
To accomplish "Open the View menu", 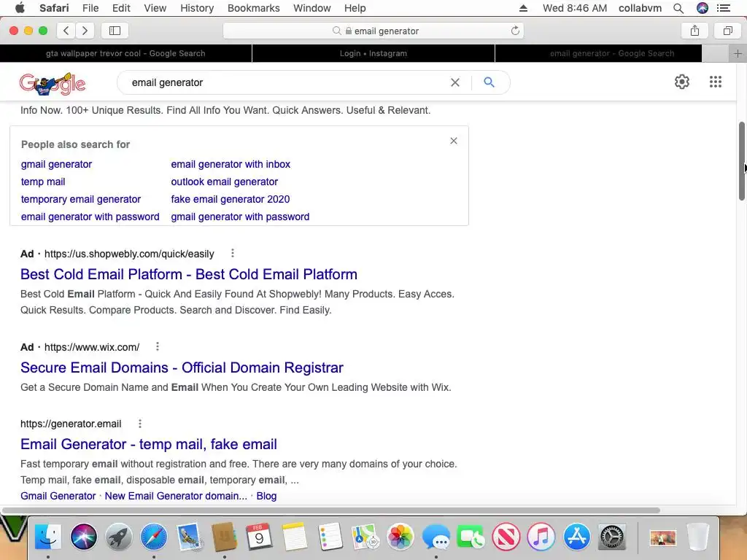I will point(155,8).
